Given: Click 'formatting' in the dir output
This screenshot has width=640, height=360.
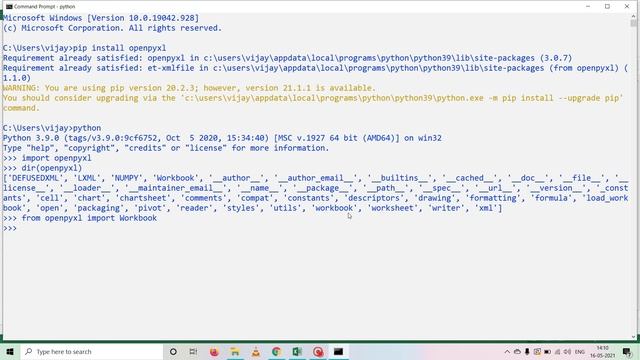Looking at the screenshot, I should click(x=493, y=198).
